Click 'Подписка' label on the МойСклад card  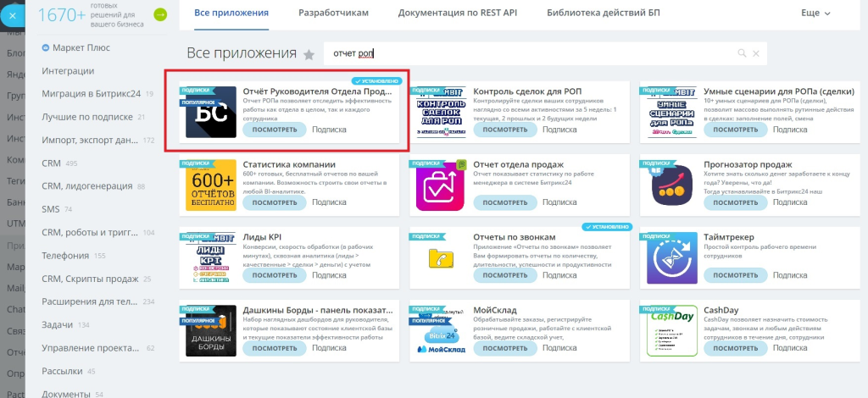click(x=559, y=348)
